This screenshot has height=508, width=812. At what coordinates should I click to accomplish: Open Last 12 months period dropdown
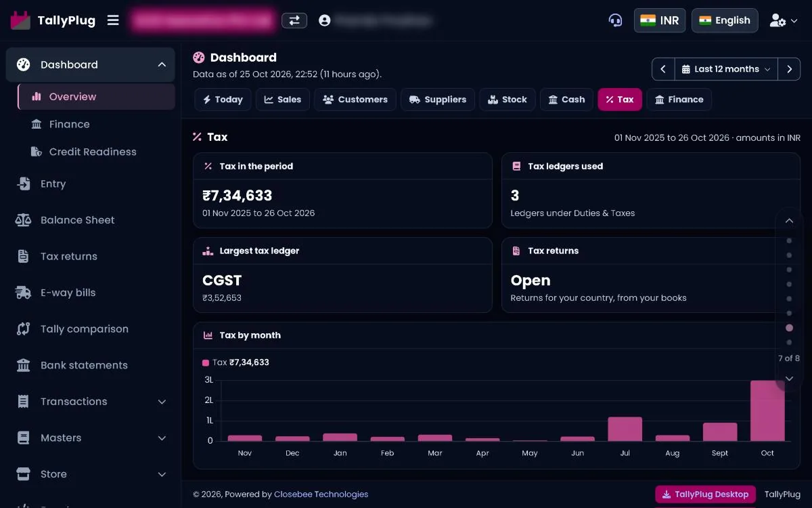tap(726, 69)
